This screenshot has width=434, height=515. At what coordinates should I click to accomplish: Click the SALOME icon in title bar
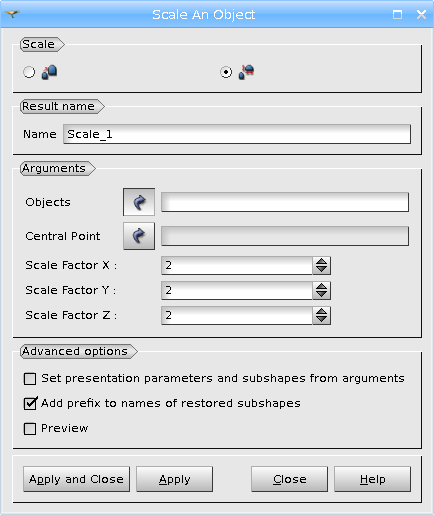click(x=12, y=14)
